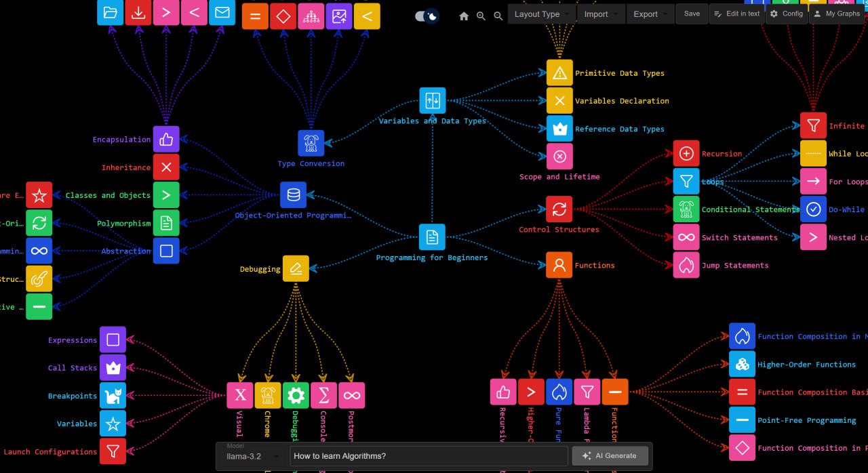Viewport: 868px width, 473px height.
Task: Expand the Export dropdown menu
Action: [650, 14]
